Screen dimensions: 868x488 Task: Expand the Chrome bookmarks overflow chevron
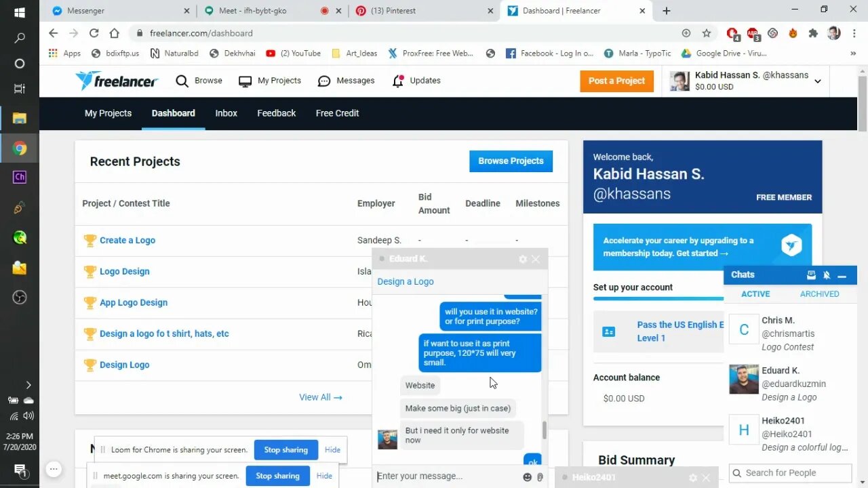pos(853,54)
